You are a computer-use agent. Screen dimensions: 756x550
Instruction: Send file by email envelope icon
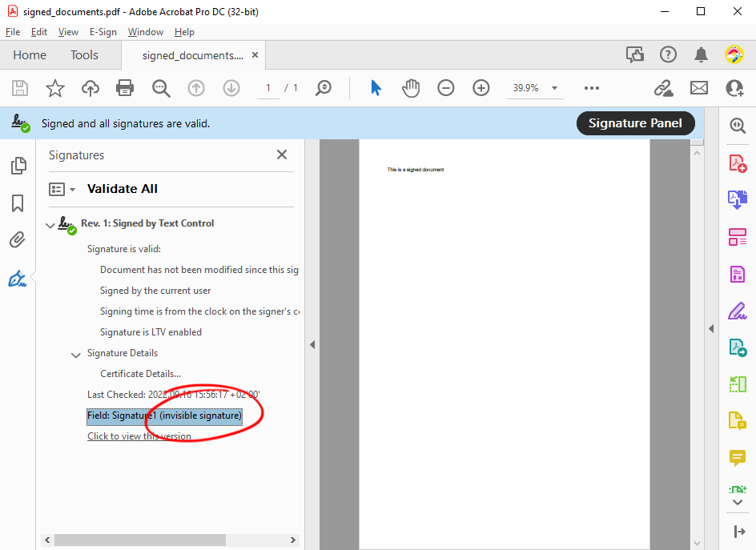click(x=699, y=88)
